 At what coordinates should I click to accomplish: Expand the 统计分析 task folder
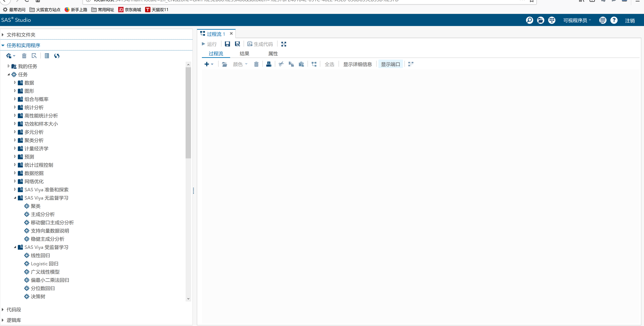click(15, 107)
